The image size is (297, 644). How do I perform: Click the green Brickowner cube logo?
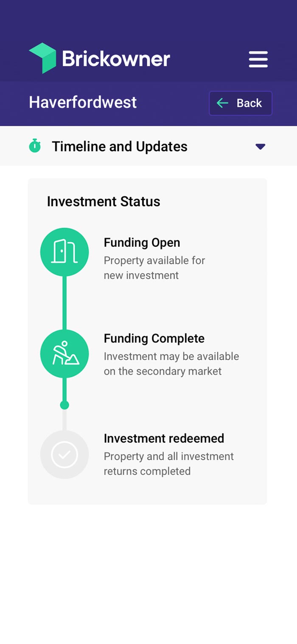(x=43, y=58)
